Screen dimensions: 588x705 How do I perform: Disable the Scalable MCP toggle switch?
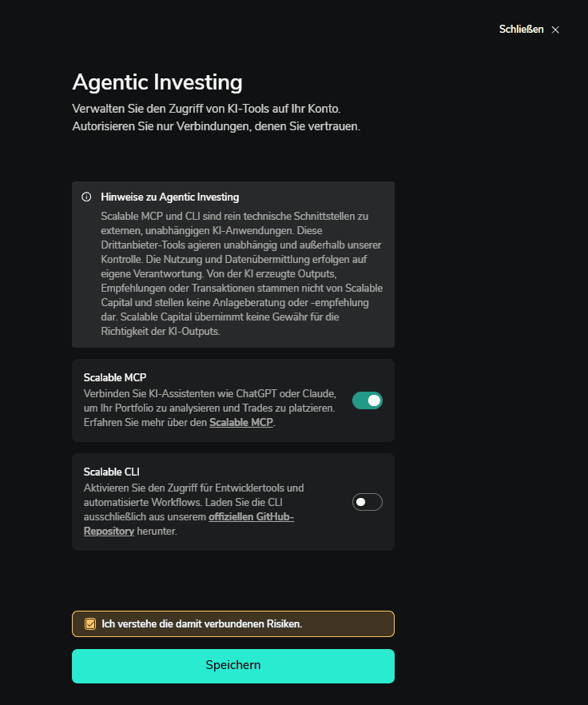(x=367, y=400)
